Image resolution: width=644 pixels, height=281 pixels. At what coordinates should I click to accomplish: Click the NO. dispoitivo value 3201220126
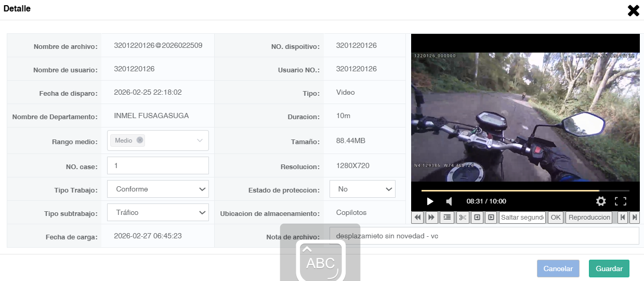tap(357, 45)
